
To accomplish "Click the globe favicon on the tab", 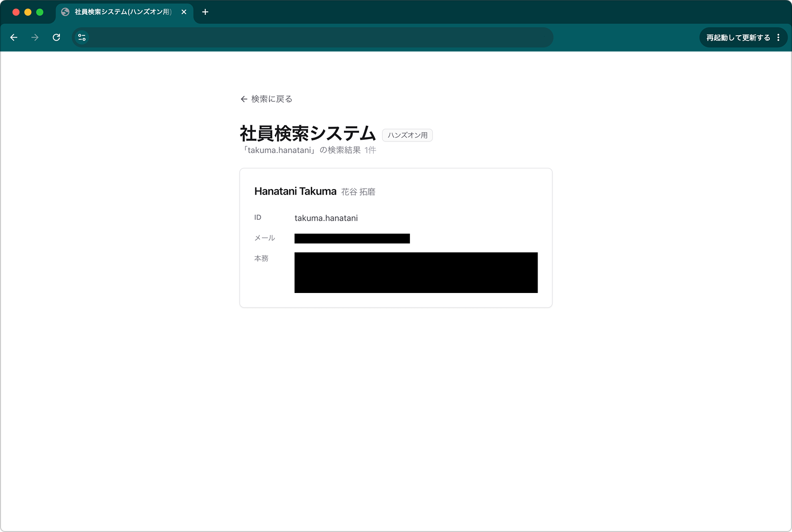I will [x=65, y=12].
